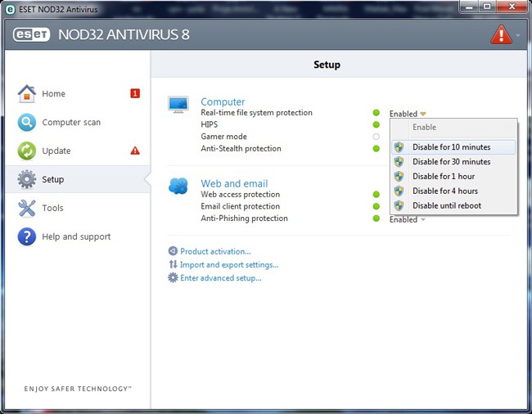The width and height of the screenshot is (532, 414).
Task: Choose Disable for 10 minutes
Action: 453,147
